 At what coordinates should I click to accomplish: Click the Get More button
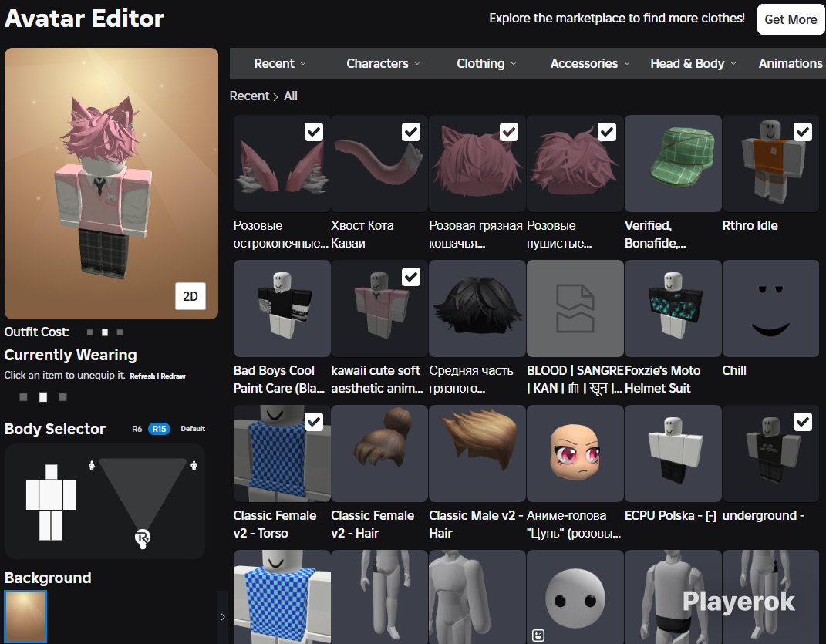tap(791, 19)
